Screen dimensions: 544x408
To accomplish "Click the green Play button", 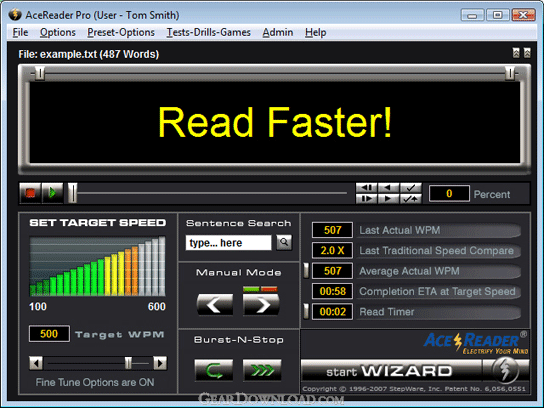I will pyautogui.click(x=52, y=193).
